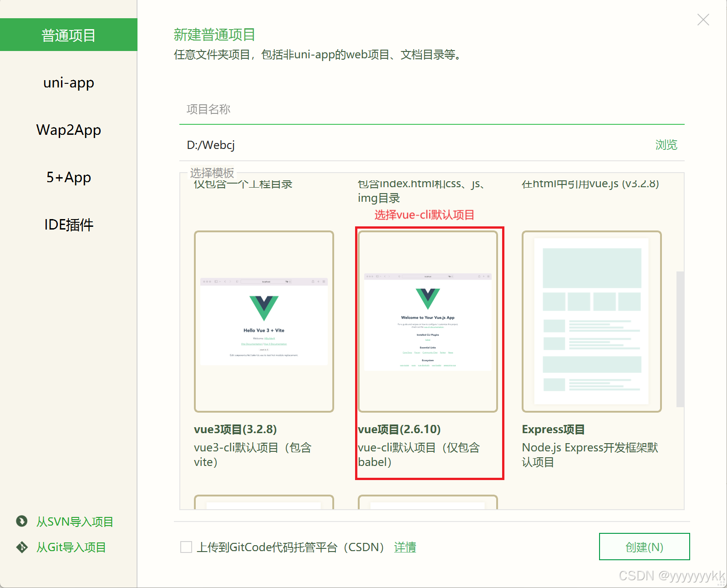The height and width of the screenshot is (588, 727).
Task: Open the 详情 details link
Action: tap(405, 547)
